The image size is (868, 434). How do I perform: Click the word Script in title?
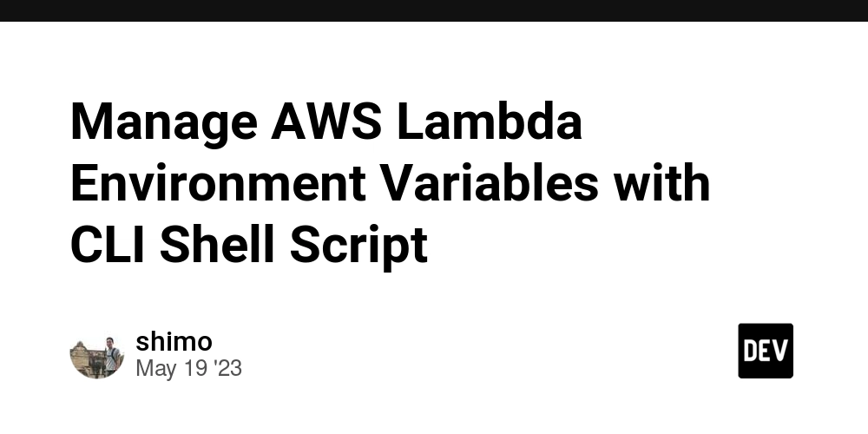[359, 247]
